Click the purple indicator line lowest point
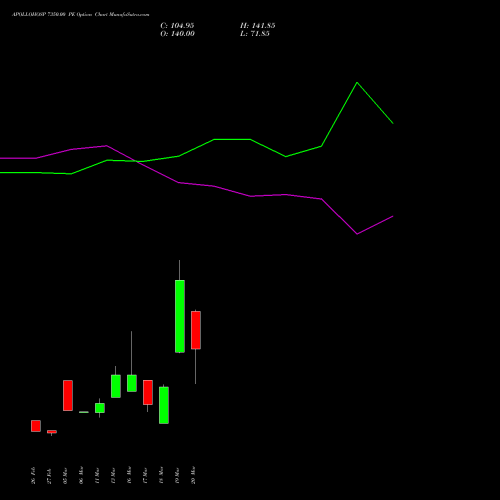 click(357, 234)
